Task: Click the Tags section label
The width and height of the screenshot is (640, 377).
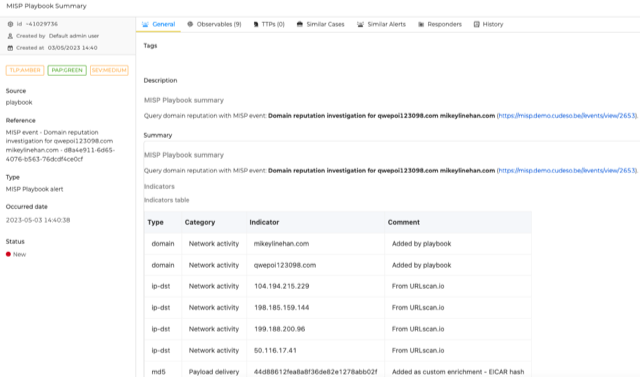Action: [150, 46]
